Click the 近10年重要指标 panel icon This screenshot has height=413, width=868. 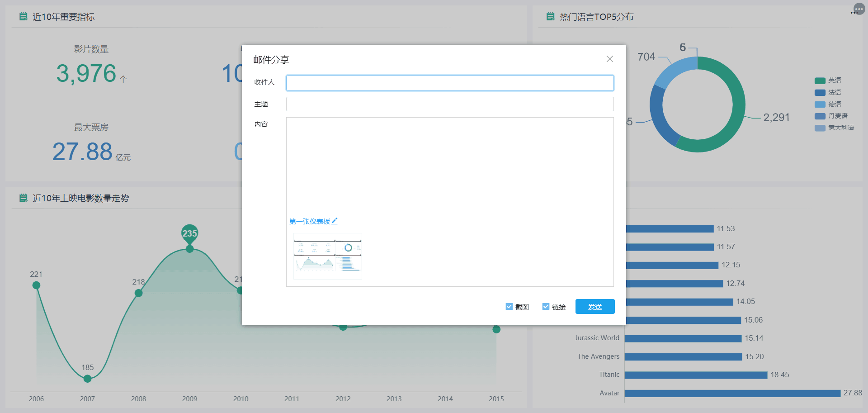24,17
